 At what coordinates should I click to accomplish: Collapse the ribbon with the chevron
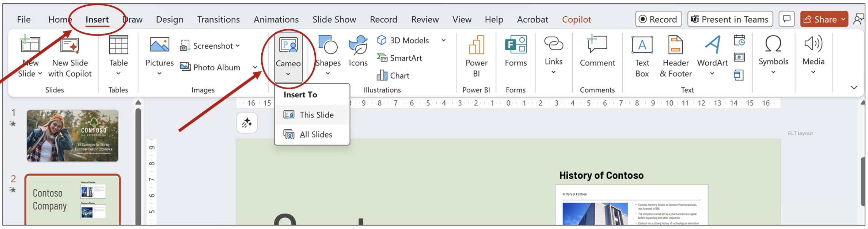click(x=854, y=87)
